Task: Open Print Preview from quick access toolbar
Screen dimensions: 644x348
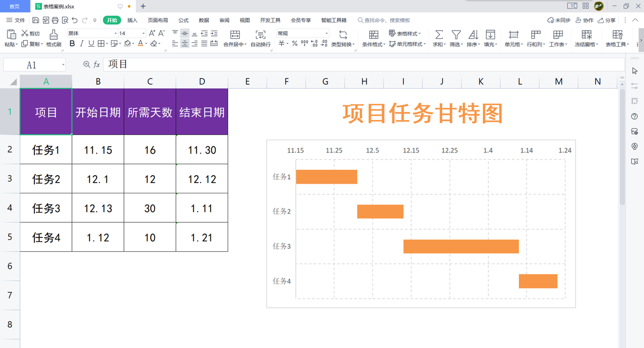Action: click(64, 20)
